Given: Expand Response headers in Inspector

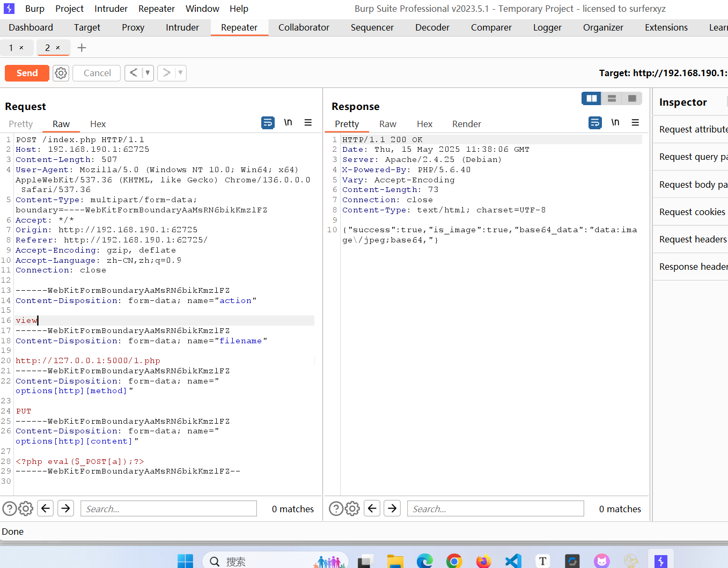Looking at the screenshot, I should [x=690, y=267].
